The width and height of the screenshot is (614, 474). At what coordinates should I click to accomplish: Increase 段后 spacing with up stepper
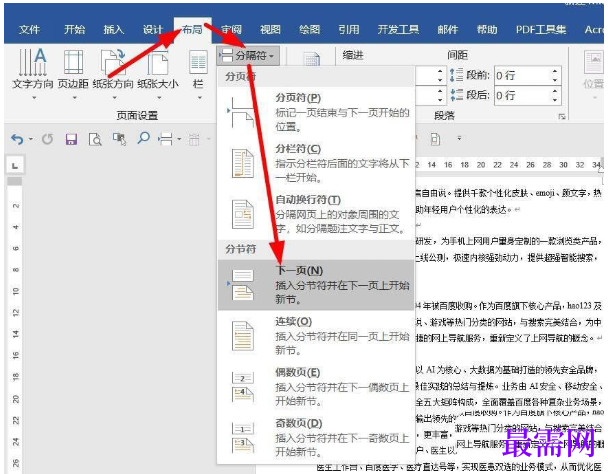555,91
